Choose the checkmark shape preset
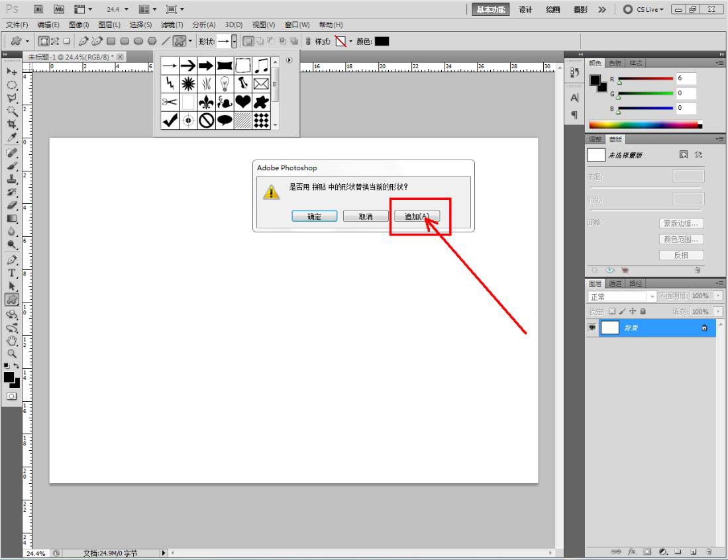 [170, 120]
